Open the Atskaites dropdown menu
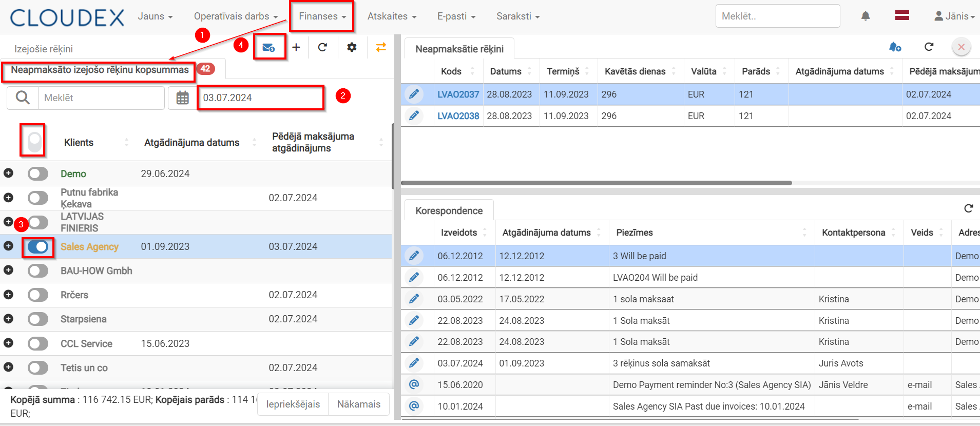Image resolution: width=980 pixels, height=426 pixels. (x=392, y=16)
